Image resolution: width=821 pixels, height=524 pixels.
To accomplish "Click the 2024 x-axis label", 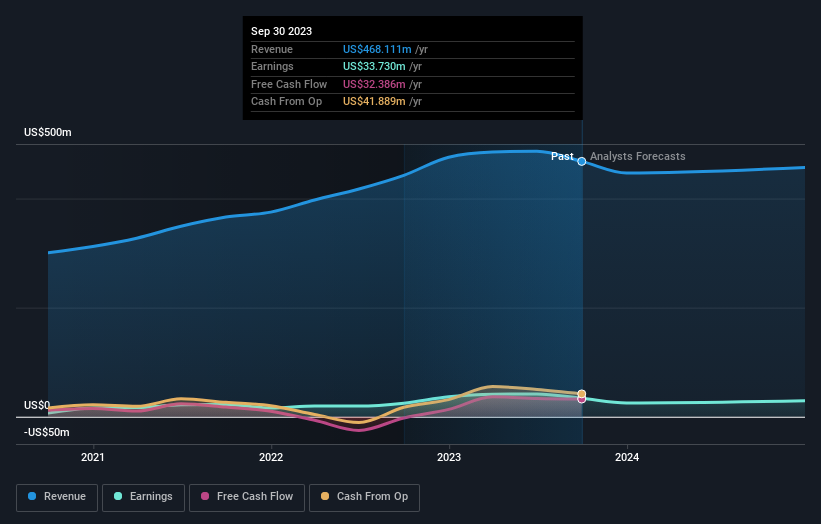I will (627, 458).
